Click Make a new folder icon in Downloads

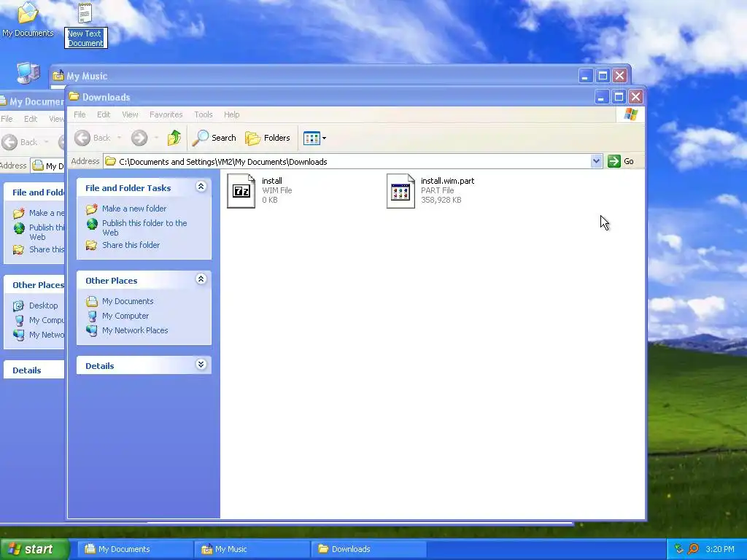91,209
